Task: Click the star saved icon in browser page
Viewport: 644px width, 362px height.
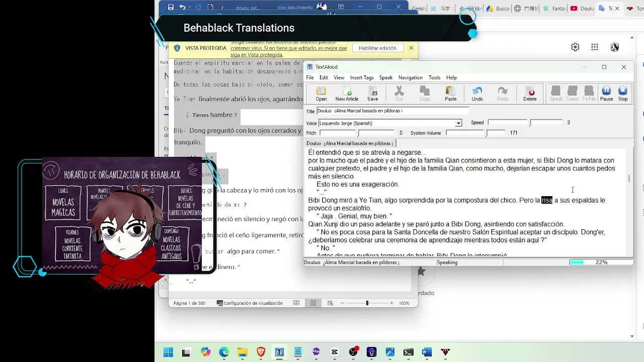Action: click(x=421, y=271)
